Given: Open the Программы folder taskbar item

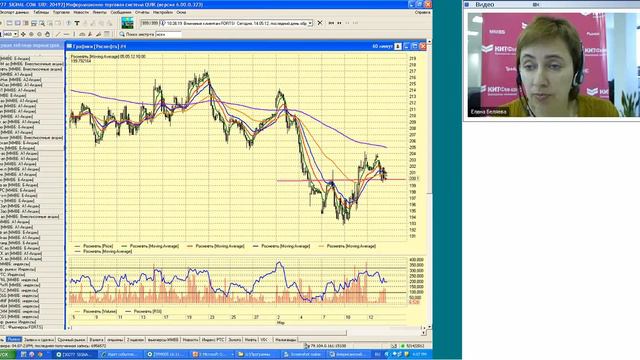Looking at the screenshot, I should point(258,354).
